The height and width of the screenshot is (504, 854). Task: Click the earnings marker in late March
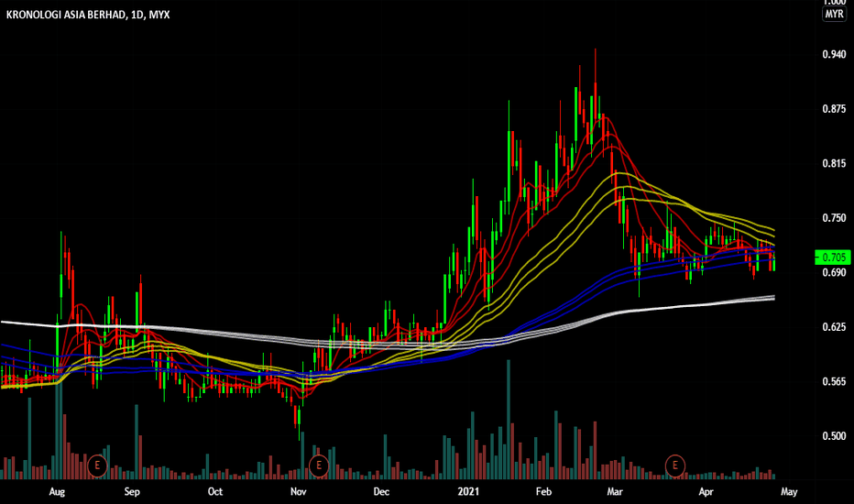[674, 466]
